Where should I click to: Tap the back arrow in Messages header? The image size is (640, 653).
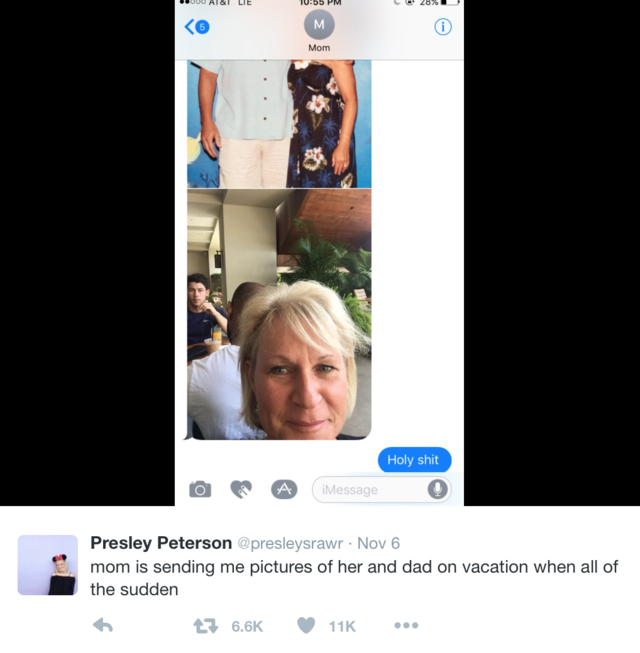(189, 27)
